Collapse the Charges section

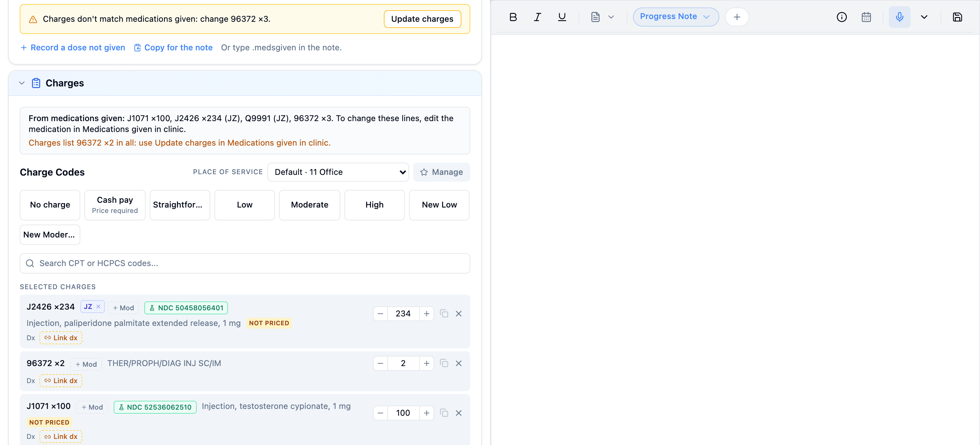pos(22,83)
